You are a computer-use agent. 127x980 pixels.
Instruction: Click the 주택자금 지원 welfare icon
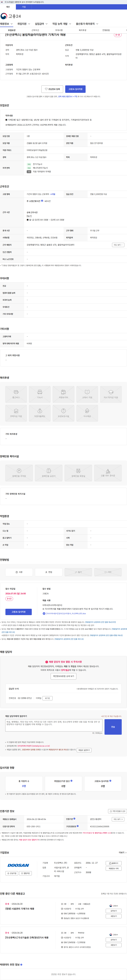pyautogui.click(x=16, y=413)
